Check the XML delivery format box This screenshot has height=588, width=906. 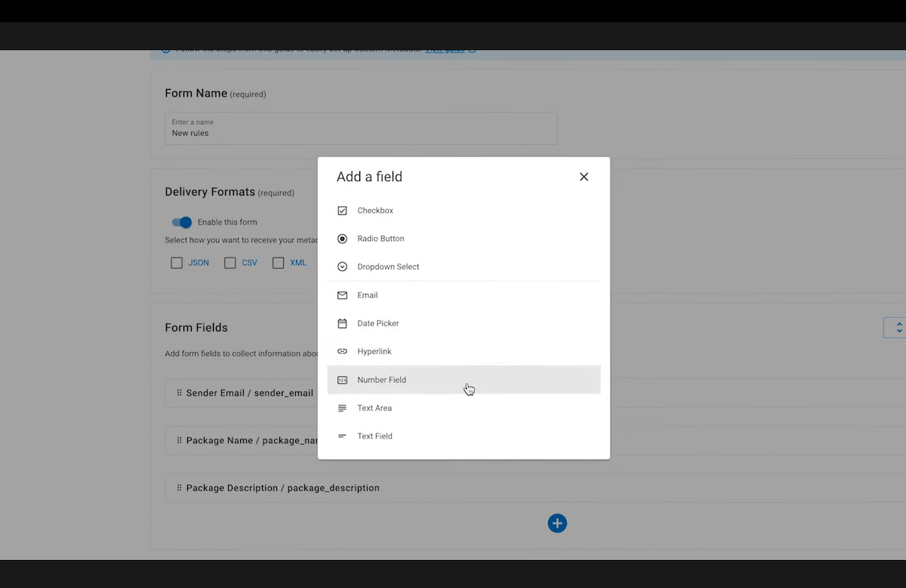click(279, 263)
